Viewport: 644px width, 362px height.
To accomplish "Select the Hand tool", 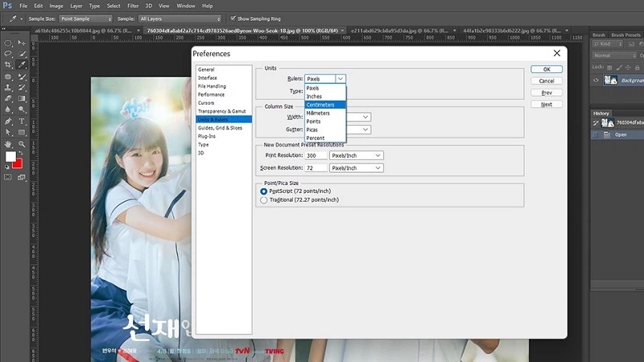I will [x=7, y=143].
